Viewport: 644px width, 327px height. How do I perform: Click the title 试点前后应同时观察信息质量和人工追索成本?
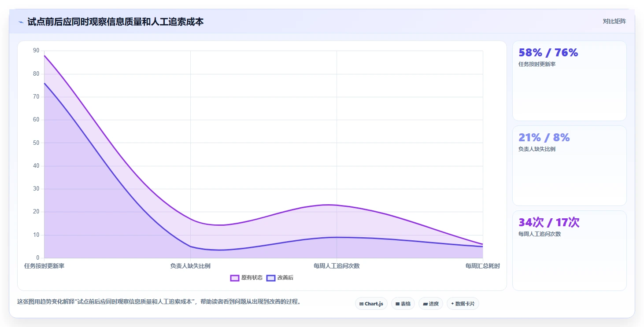(x=115, y=22)
